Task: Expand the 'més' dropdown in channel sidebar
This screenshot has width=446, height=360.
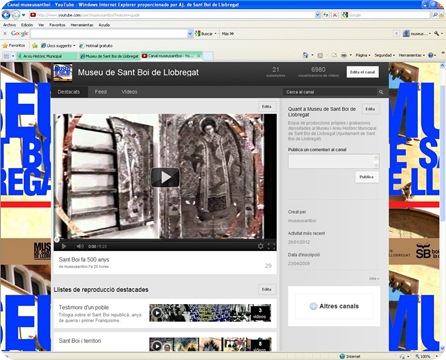Action: tap(374, 278)
